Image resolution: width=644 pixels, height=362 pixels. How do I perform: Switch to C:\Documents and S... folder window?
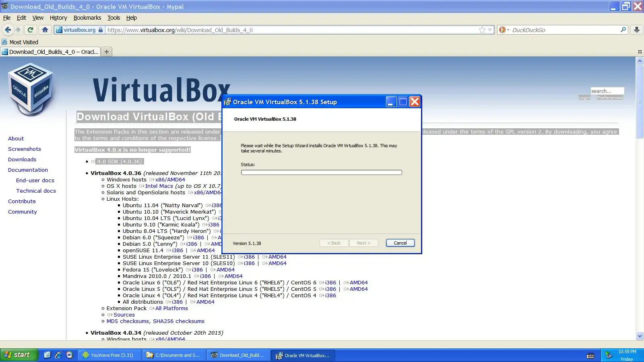pyautogui.click(x=175, y=355)
